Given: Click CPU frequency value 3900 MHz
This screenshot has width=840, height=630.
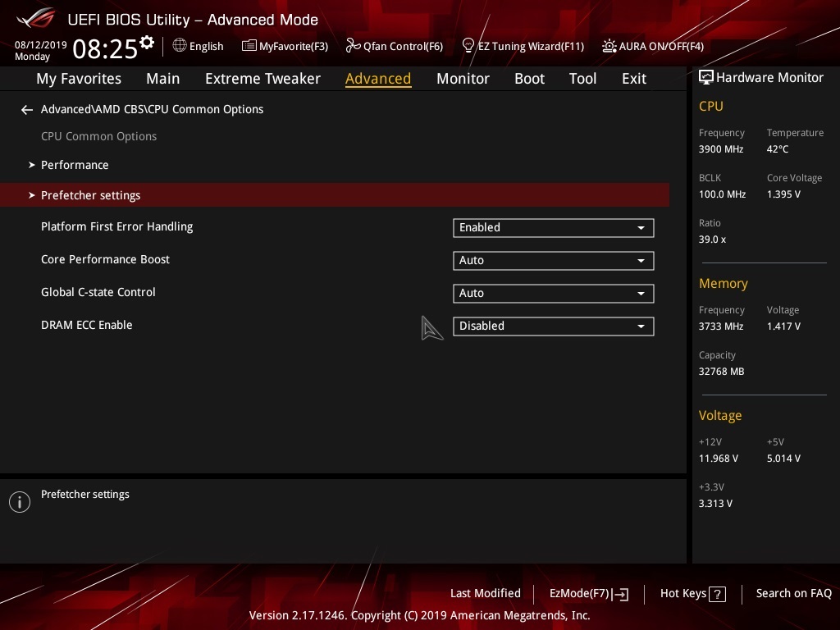Looking at the screenshot, I should tap(721, 149).
